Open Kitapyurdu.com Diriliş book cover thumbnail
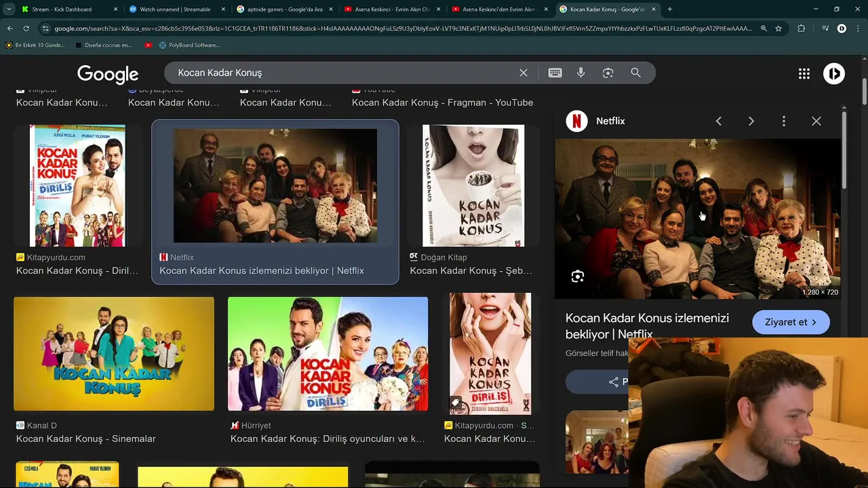868x488 pixels. click(490, 354)
